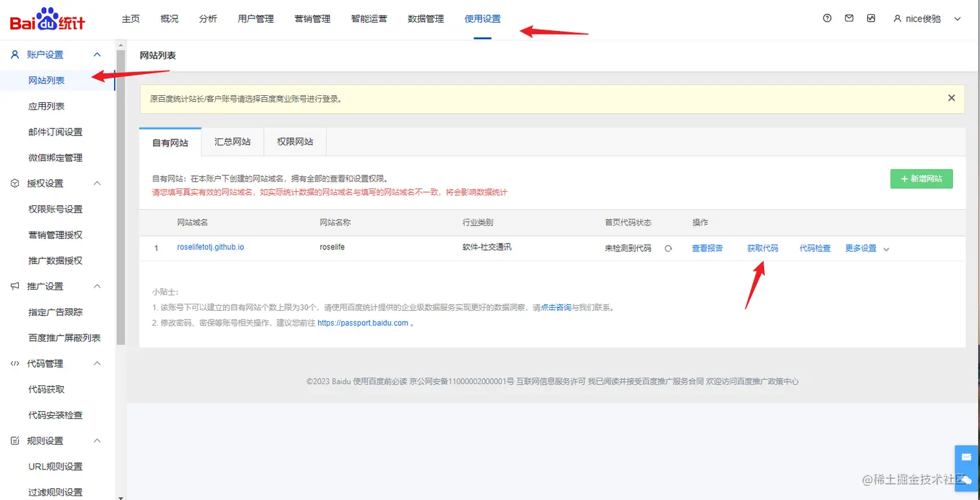Open 用户管理 in top navigation

(256, 19)
